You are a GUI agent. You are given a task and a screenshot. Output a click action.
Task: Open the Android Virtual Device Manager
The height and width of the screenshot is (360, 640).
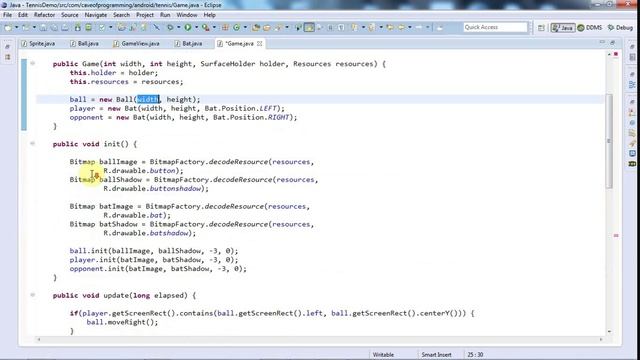click(88, 28)
